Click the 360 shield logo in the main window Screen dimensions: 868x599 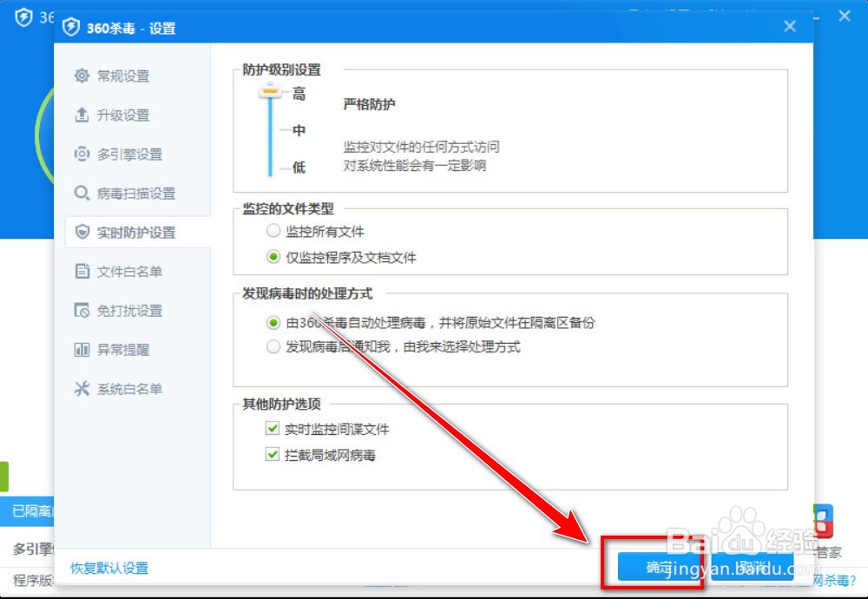pos(23,17)
